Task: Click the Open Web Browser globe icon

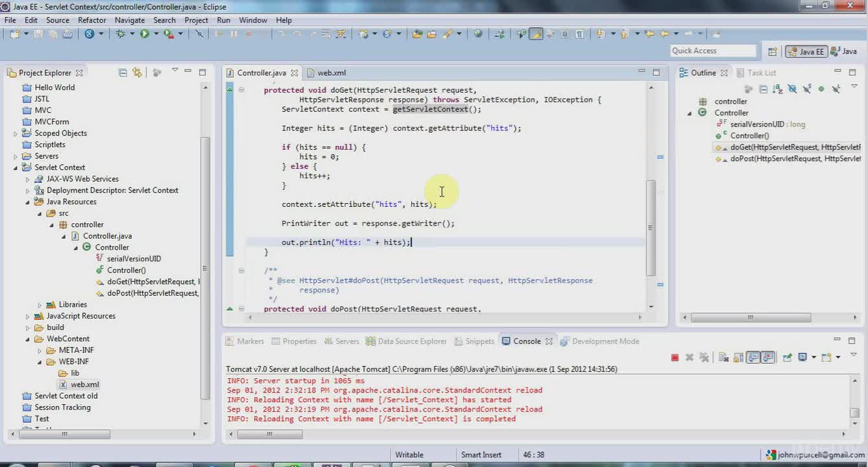Action: (x=478, y=34)
